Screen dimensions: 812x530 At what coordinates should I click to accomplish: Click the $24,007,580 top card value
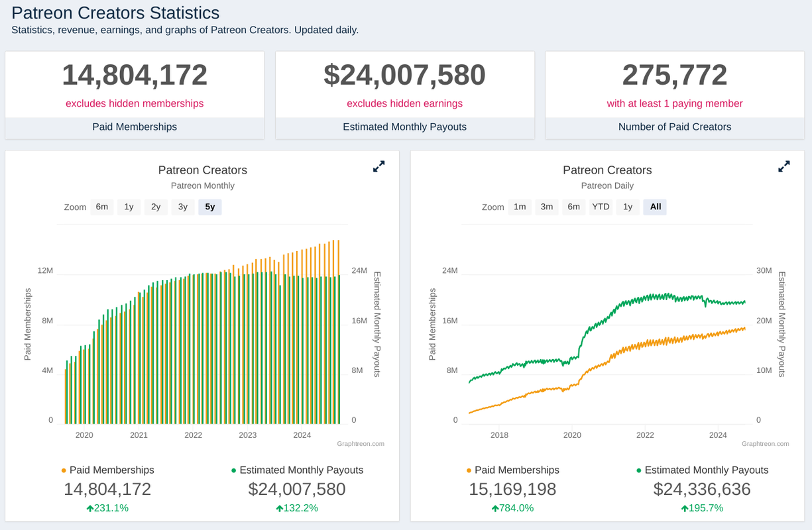click(x=405, y=75)
